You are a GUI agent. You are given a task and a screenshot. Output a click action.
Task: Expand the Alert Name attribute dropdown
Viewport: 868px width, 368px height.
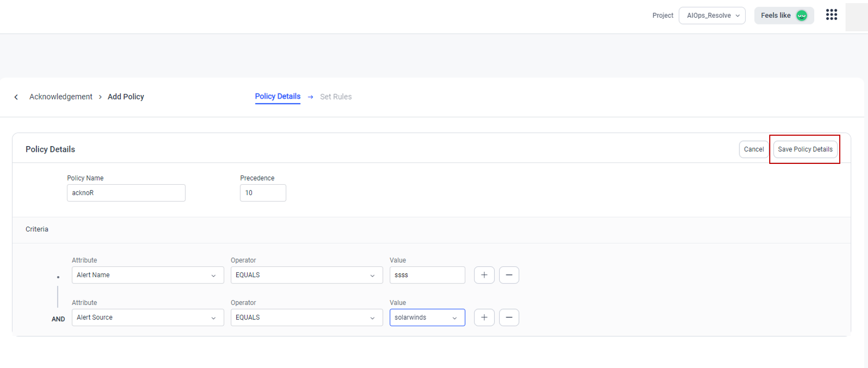pyautogui.click(x=147, y=275)
